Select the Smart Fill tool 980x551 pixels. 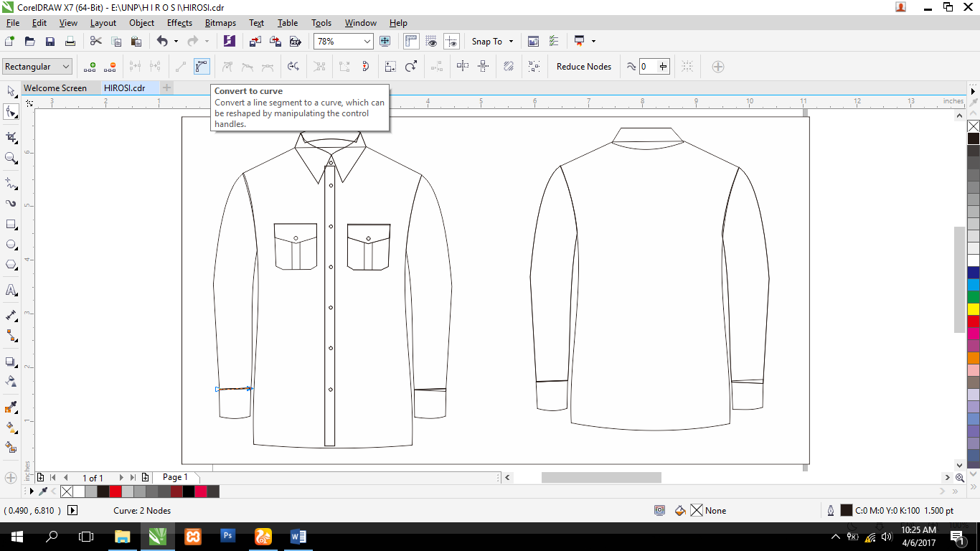[11, 447]
